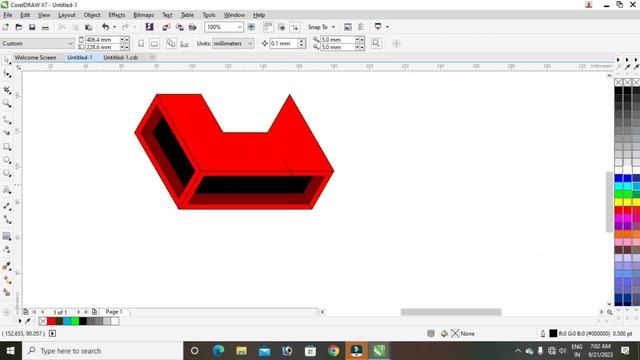The width and height of the screenshot is (640, 360).
Task: Set page orientation to portrait
Action: [141, 43]
